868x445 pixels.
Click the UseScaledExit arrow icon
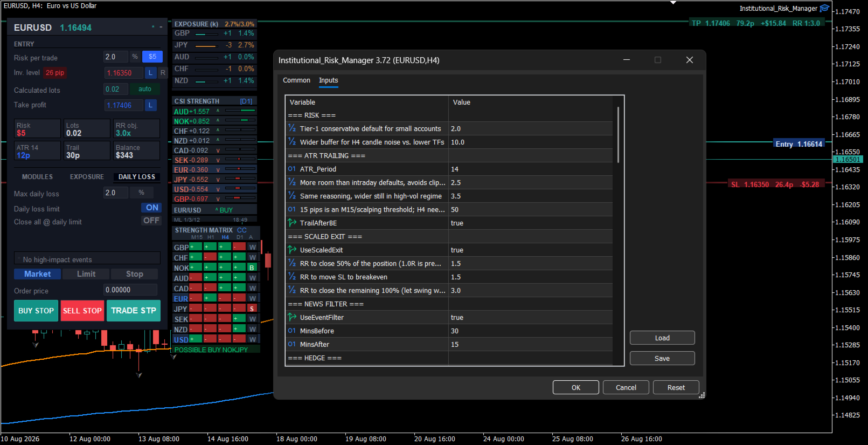coord(292,250)
